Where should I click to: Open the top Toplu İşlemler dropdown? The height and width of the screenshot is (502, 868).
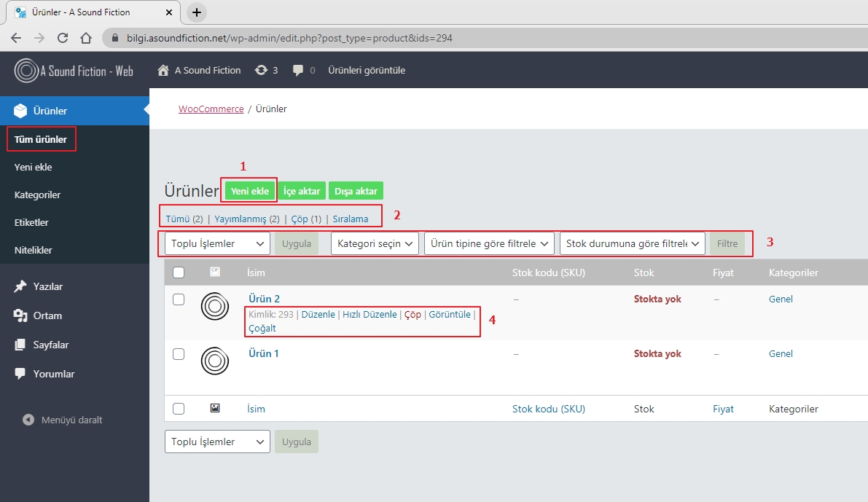point(217,243)
